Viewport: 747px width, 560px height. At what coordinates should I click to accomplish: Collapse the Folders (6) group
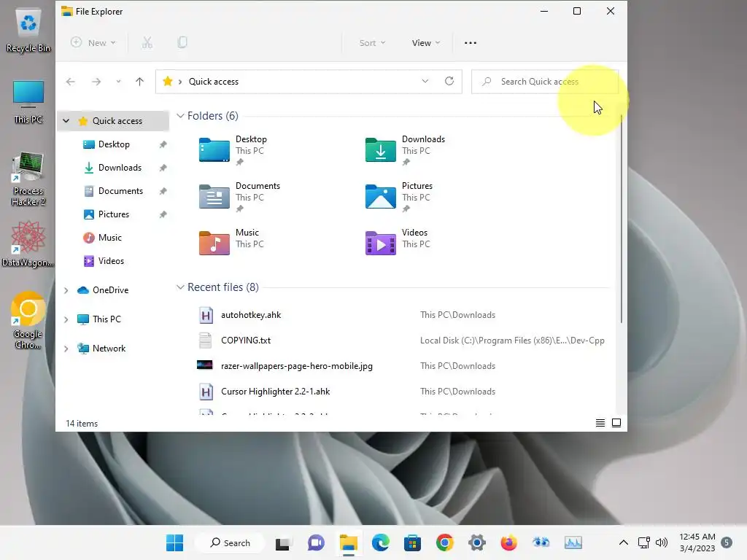(180, 116)
